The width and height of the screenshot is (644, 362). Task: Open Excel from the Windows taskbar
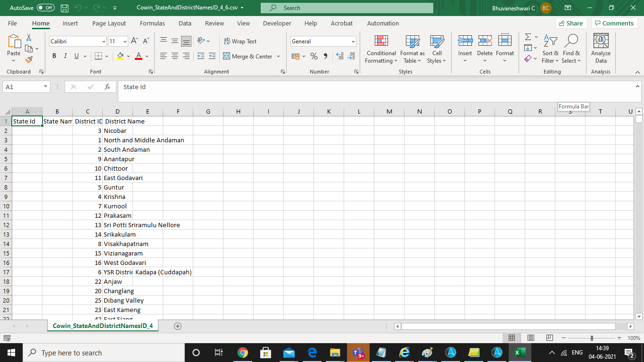520,353
